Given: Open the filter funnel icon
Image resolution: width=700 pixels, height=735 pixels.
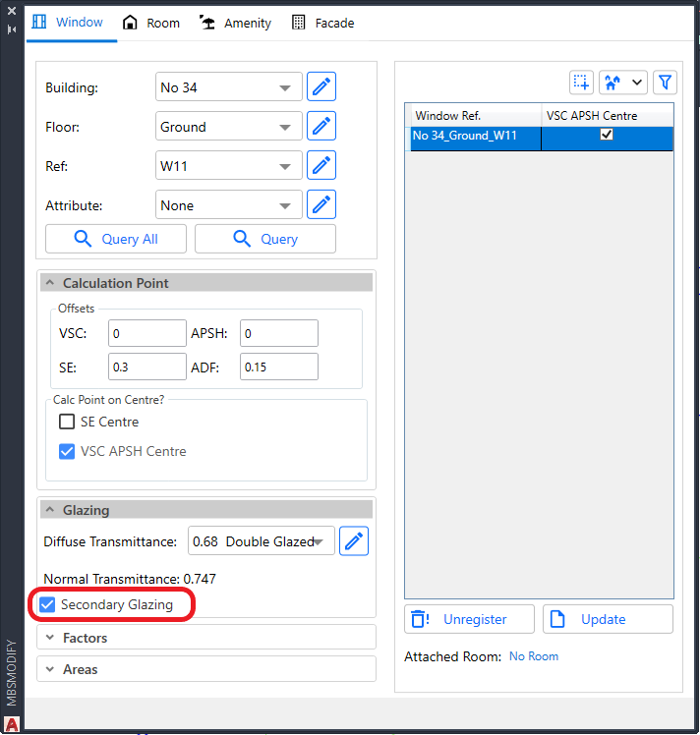Looking at the screenshot, I should click(x=665, y=83).
